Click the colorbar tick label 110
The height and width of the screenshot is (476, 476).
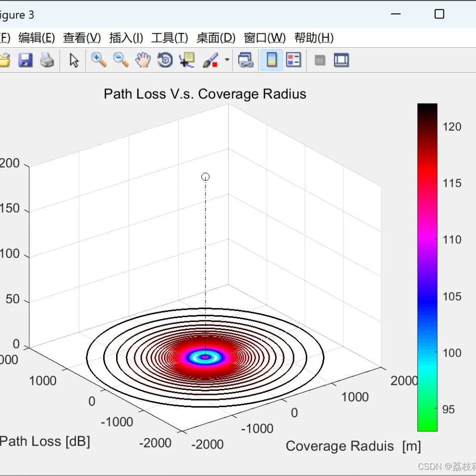pyautogui.click(x=452, y=239)
